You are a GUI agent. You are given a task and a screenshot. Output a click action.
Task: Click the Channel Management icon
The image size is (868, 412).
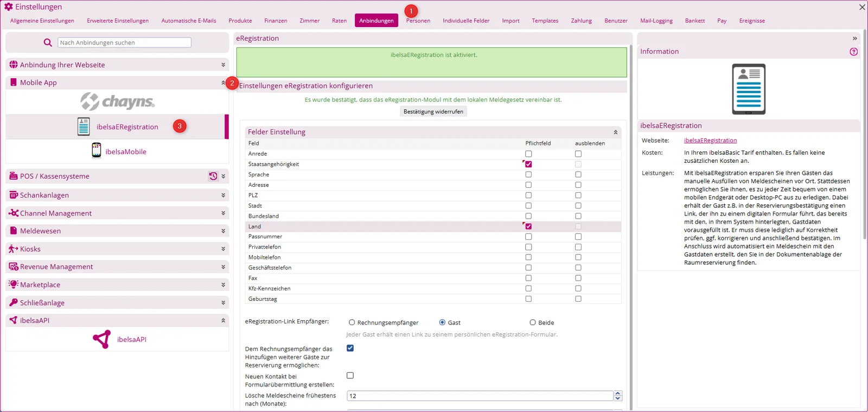click(14, 213)
